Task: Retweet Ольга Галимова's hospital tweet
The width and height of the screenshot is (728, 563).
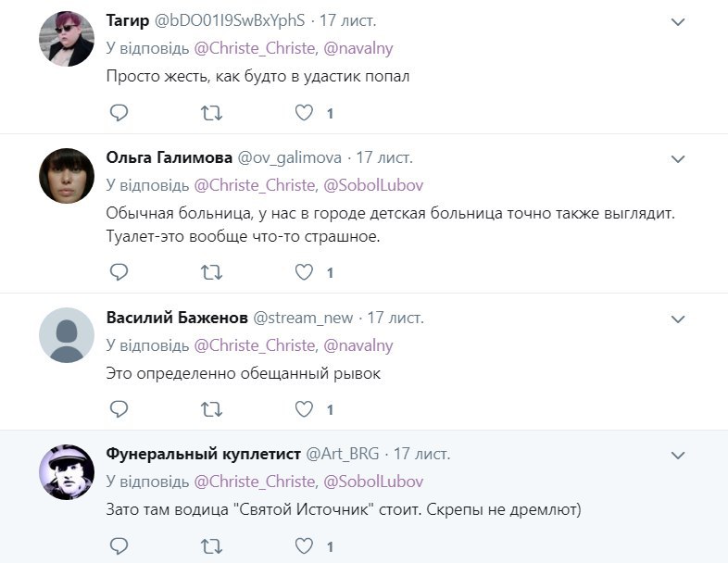Action: click(x=211, y=272)
